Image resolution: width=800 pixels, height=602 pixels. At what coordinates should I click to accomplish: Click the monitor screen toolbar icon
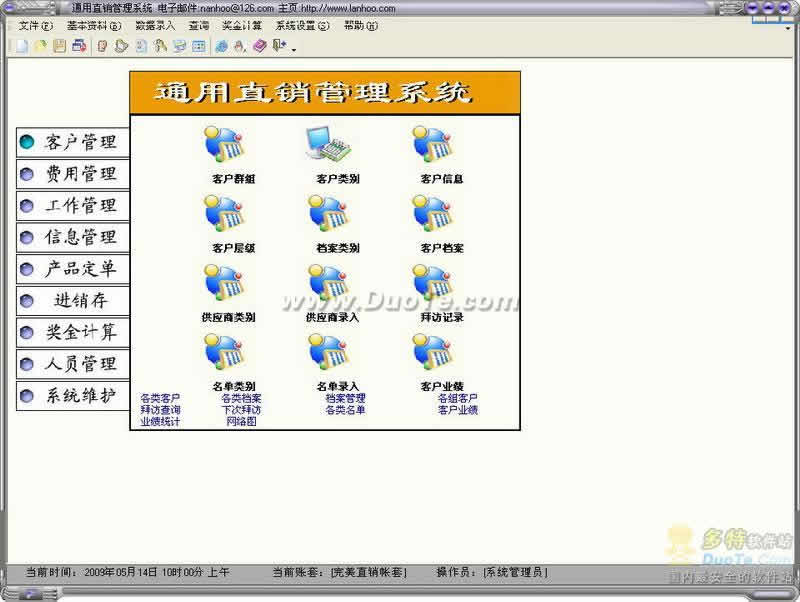pyautogui.click(x=180, y=46)
